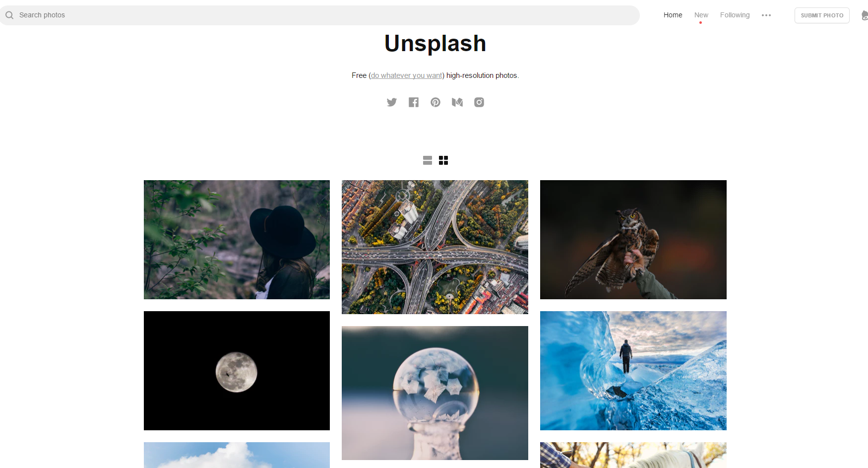This screenshot has width=868, height=468.
Task: Open Unsplash's Twitter page icon
Action: [392, 102]
